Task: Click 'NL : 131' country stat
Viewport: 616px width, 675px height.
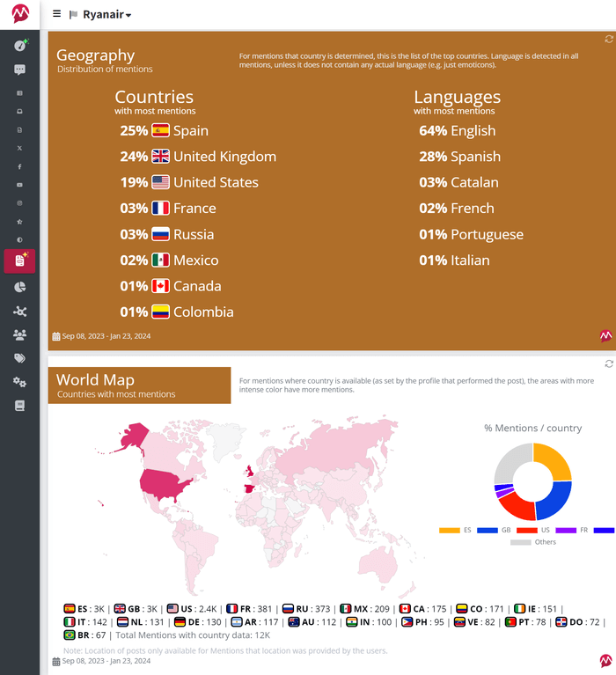Action: click(141, 622)
